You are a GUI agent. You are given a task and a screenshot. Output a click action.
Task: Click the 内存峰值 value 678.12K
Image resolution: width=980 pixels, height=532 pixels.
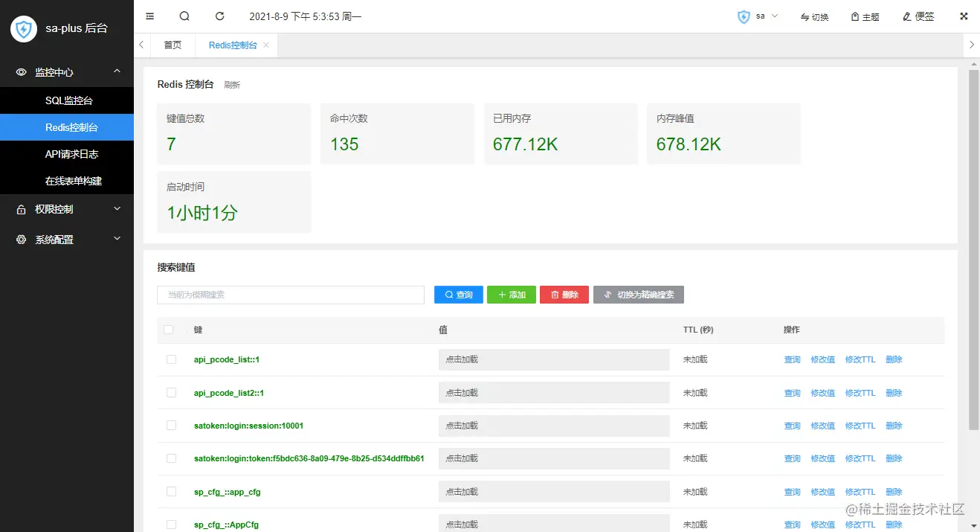coord(689,144)
